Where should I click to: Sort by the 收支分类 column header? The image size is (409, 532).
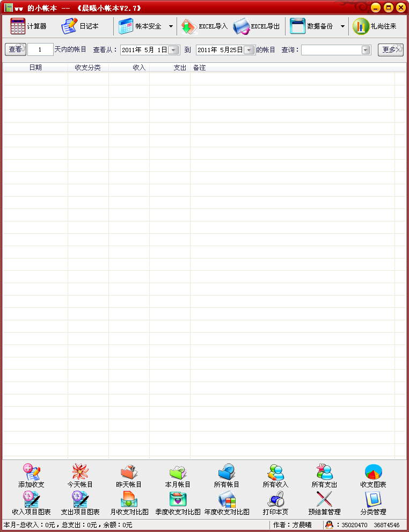point(88,68)
